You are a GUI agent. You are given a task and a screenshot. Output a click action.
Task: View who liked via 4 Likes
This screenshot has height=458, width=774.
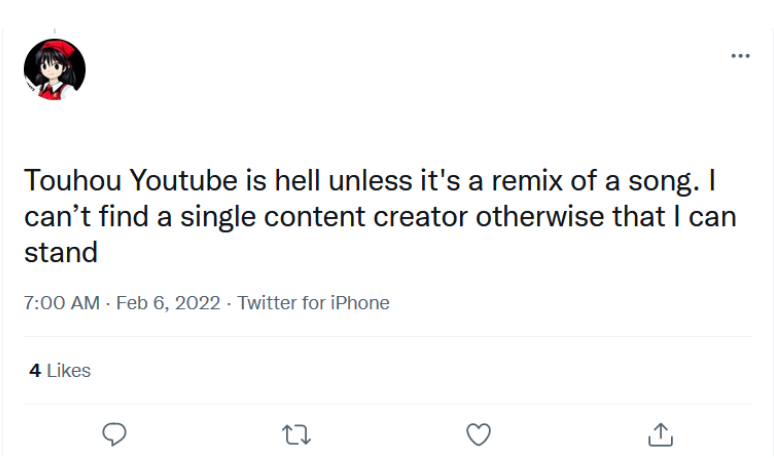(x=60, y=370)
